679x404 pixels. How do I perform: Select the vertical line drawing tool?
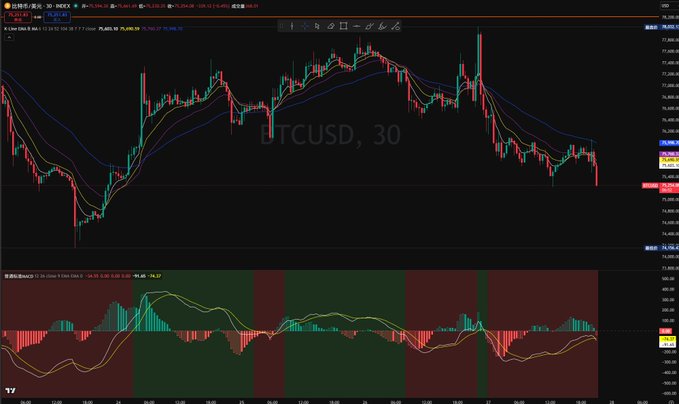pos(292,26)
